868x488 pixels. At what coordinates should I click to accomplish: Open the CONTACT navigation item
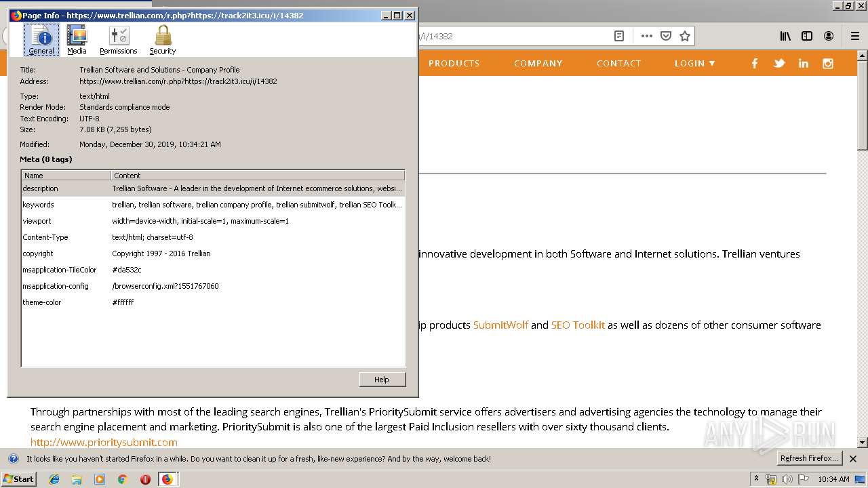tap(619, 63)
